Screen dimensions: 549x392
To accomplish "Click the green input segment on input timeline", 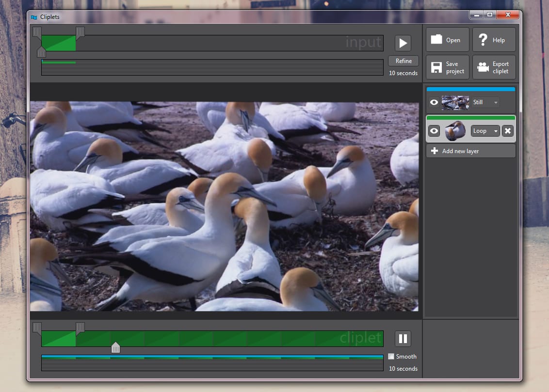I will pos(59,43).
